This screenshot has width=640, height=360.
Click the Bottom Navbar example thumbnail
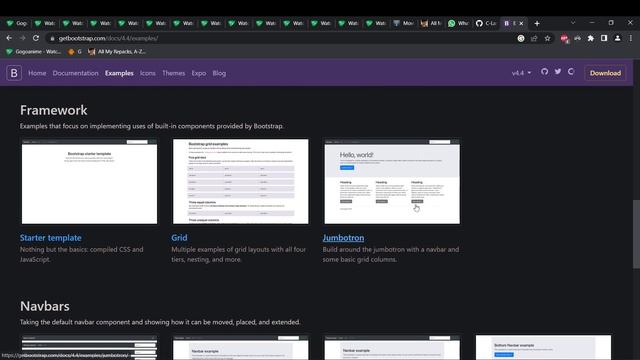coord(543,347)
